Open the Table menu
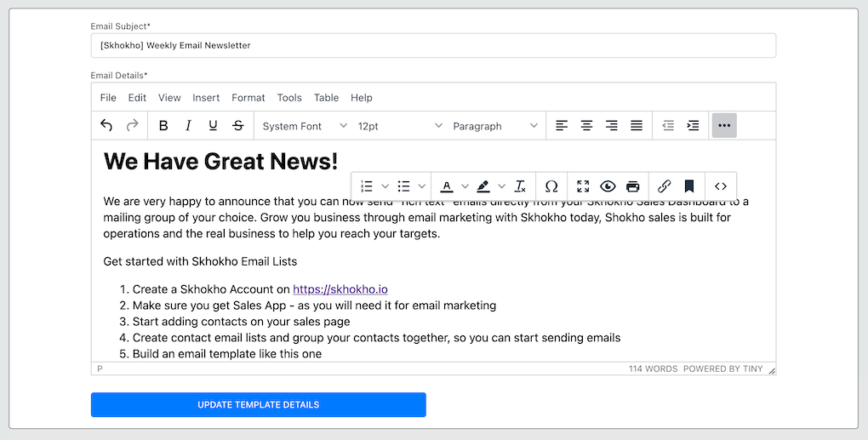 326,97
